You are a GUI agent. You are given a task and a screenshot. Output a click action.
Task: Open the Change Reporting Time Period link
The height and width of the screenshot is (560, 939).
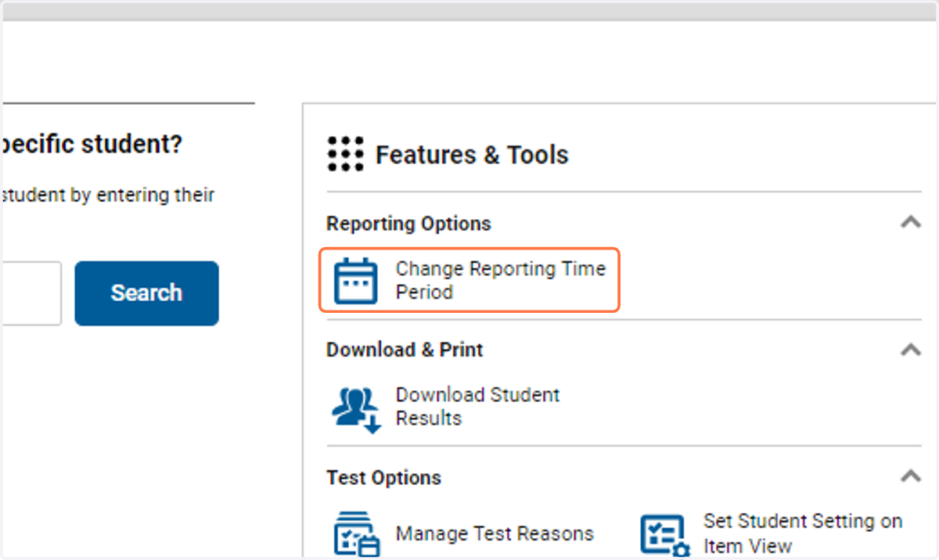(x=501, y=280)
